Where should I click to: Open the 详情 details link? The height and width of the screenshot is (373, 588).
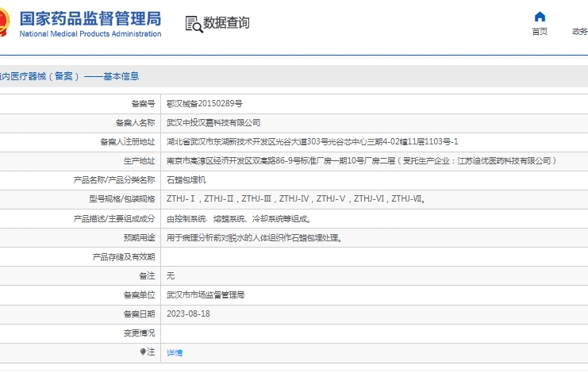pyautogui.click(x=175, y=352)
